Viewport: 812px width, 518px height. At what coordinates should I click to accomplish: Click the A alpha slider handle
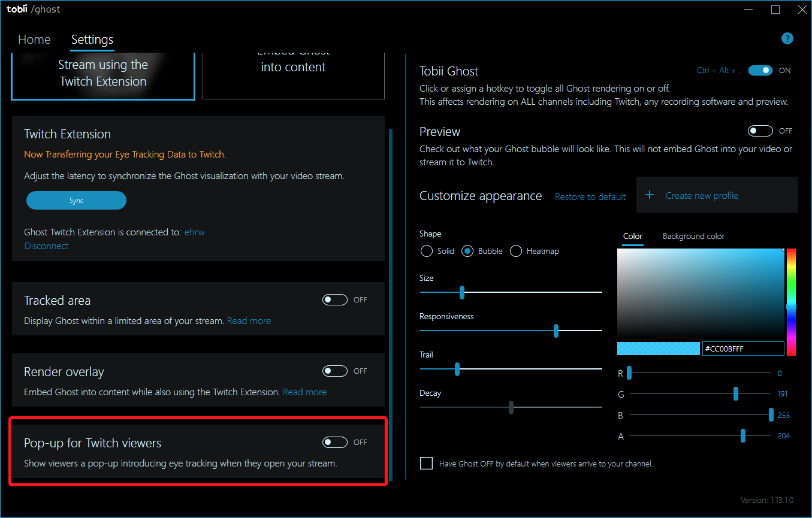pyautogui.click(x=743, y=436)
